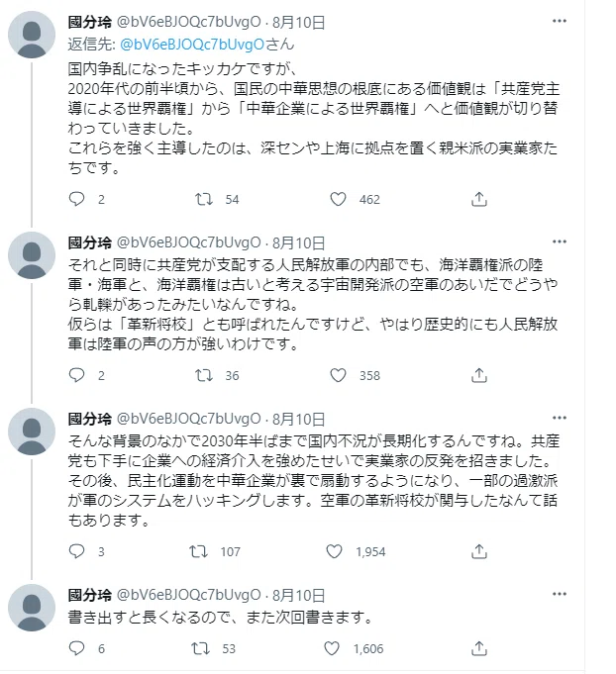616x674 pixels.
Task: Share the tweet about 2030年半ば
Action: pos(478,551)
